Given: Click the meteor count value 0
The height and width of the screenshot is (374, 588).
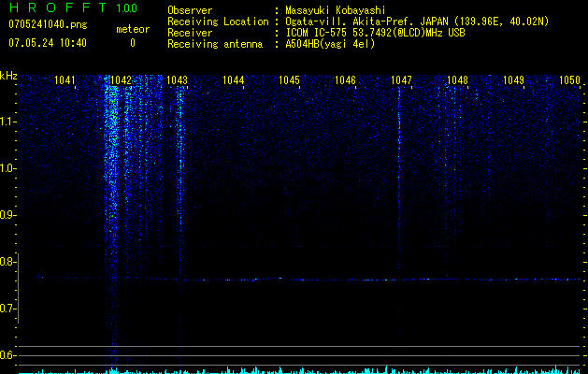Looking at the screenshot, I should [133, 43].
